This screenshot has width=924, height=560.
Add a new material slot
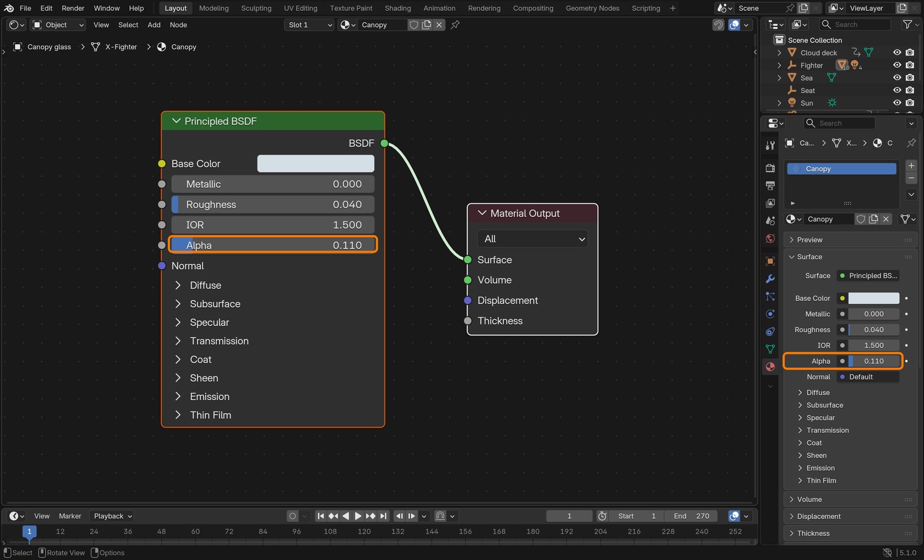pos(911,166)
